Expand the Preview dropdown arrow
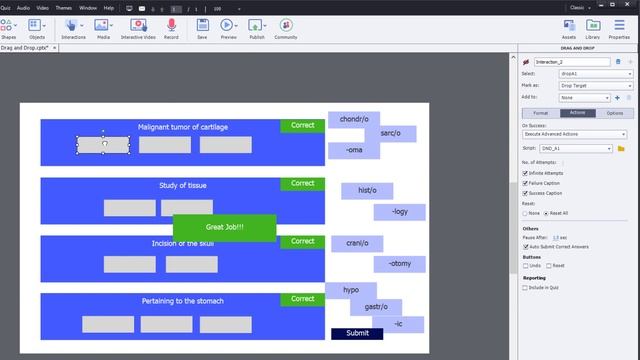Screen dimensions: 640x360 236,25
